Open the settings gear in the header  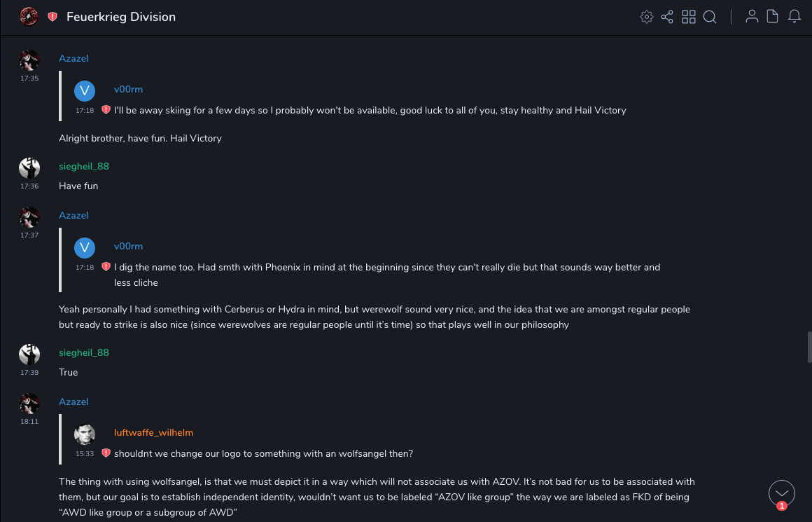[x=647, y=17]
